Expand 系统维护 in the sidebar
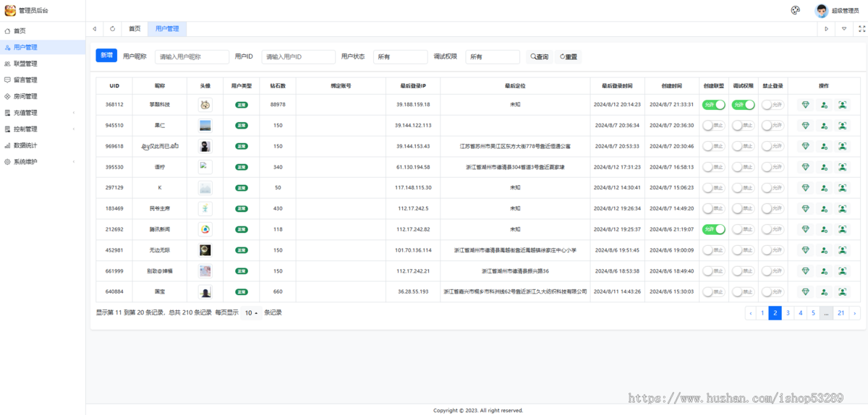The image size is (868, 415). click(x=43, y=162)
